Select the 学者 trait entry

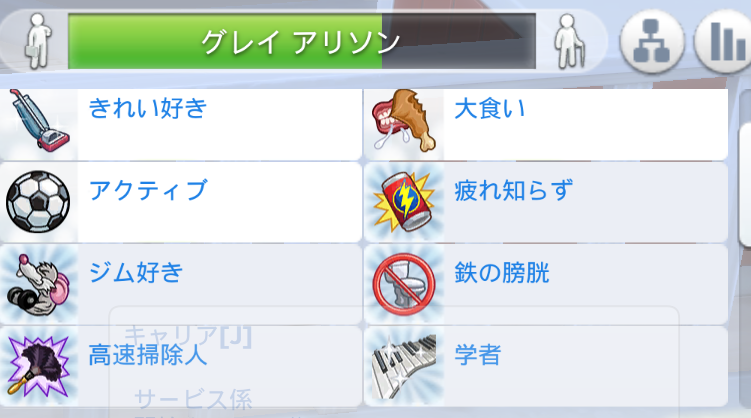tap(546, 367)
